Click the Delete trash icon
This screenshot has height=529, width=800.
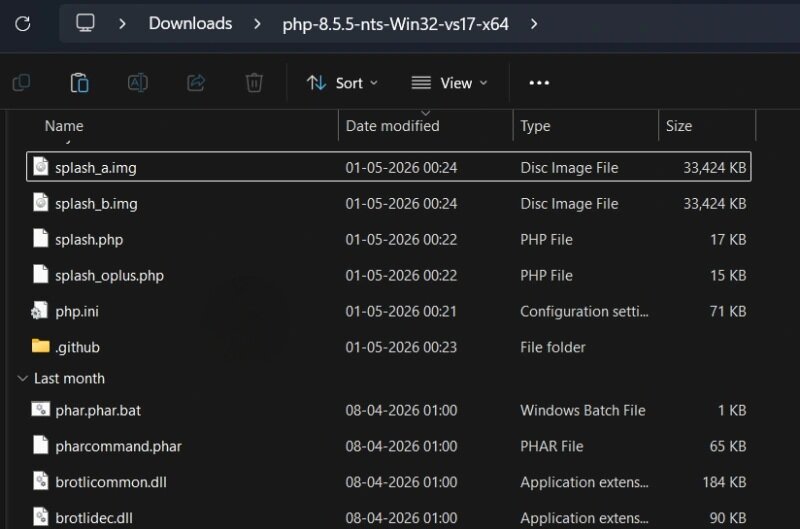254,83
